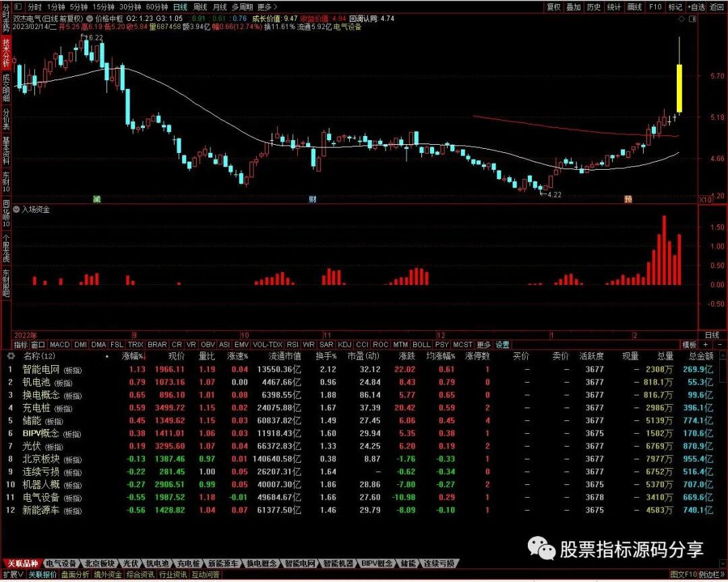Viewport: 728px width, 582px height.
Task: Select the 光伏 row in sector list
Action: [x=362, y=447]
